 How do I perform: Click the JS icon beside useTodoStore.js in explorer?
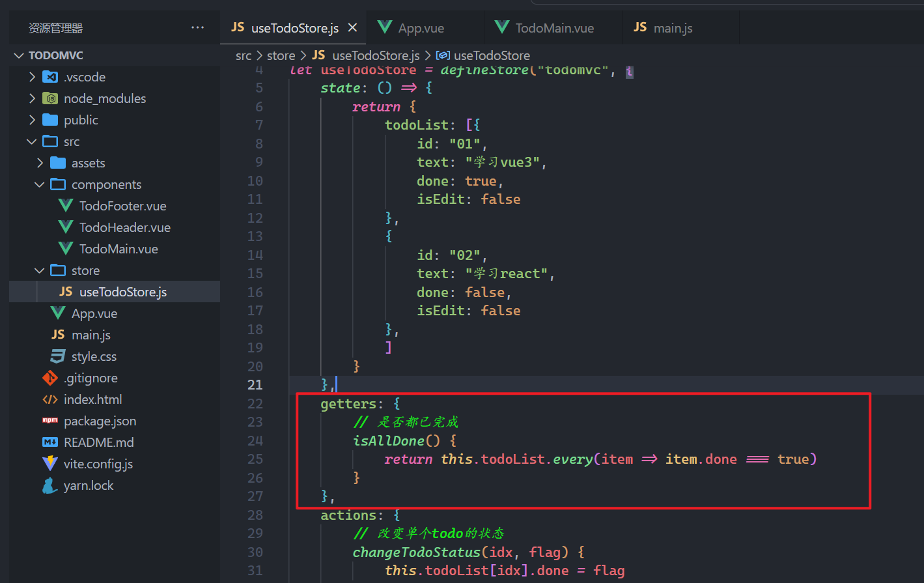coord(66,291)
